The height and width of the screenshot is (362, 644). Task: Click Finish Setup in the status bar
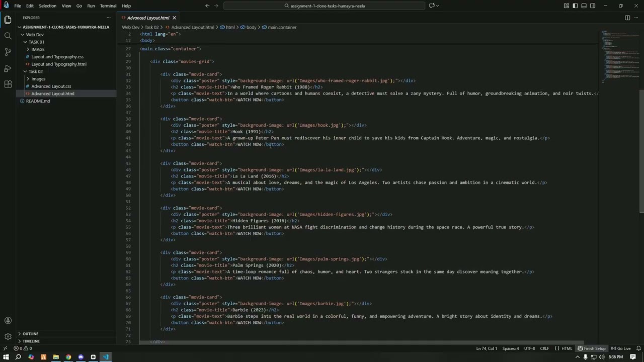click(x=592, y=348)
